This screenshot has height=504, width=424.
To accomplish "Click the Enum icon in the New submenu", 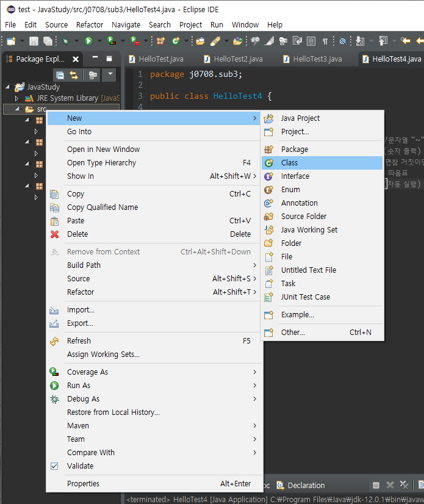I will point(269,190).
